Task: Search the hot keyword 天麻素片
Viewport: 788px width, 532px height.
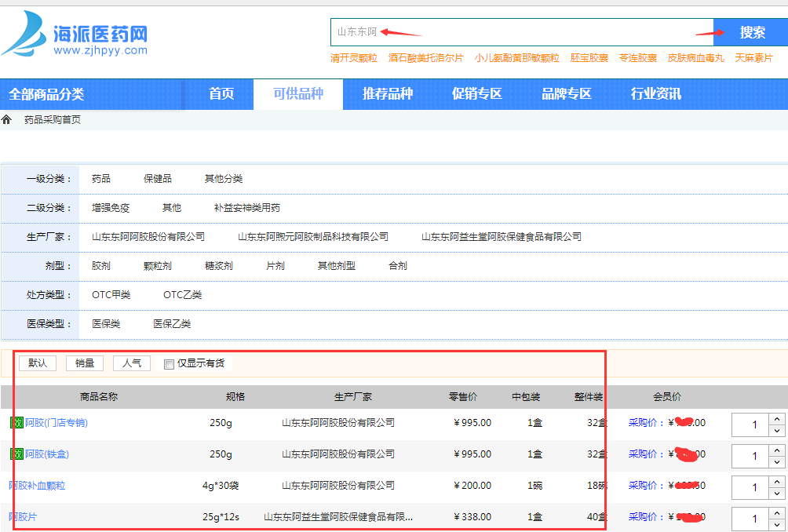Action: click(753, 58)
